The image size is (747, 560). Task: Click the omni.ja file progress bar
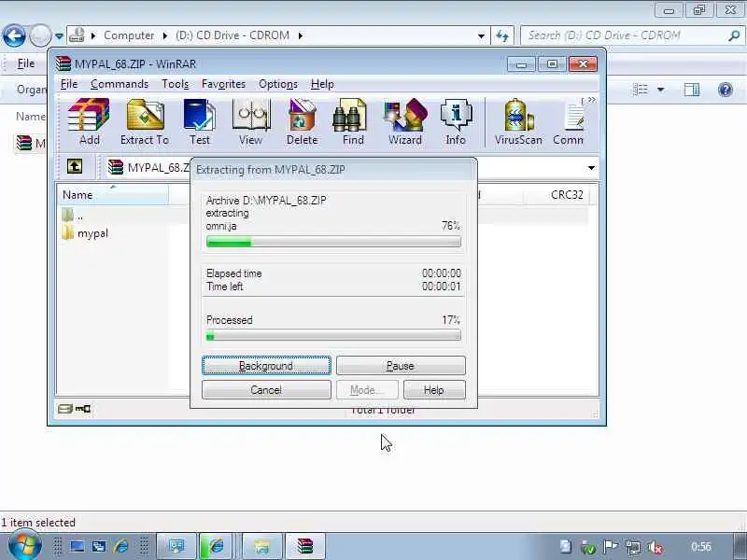333,243
